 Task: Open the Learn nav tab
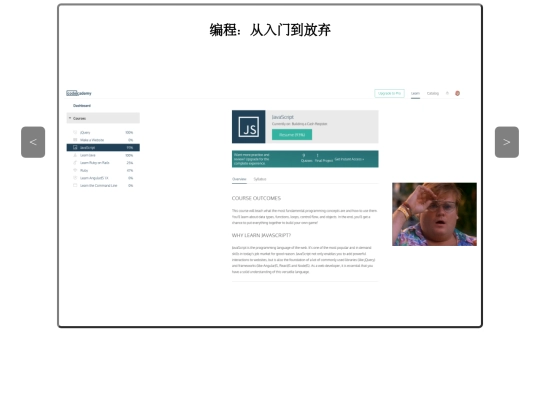coord(415,93)
